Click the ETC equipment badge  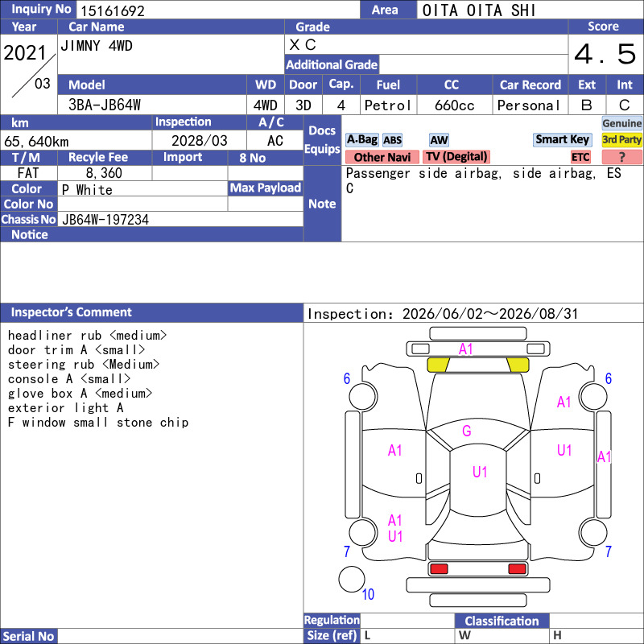tap(580, 157)
